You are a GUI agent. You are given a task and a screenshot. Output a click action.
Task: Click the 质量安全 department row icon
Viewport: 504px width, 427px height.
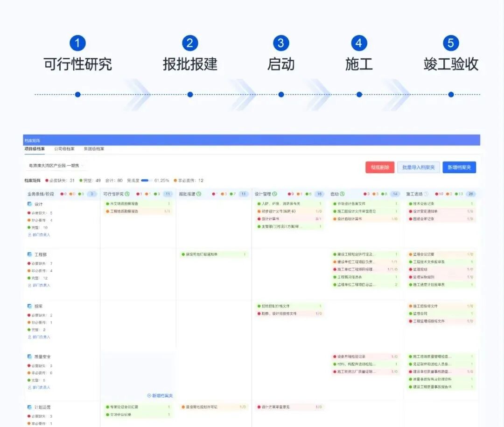tap(29, 357)
